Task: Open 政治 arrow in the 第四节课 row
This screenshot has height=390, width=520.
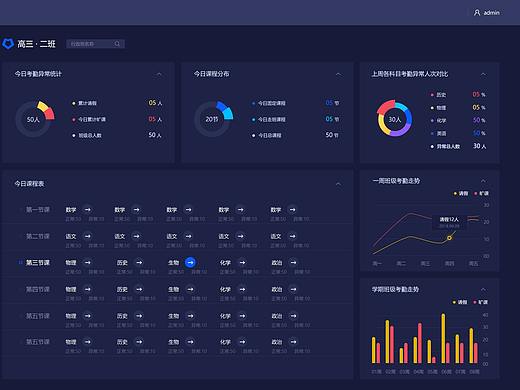Action: (x=293, y=289)
